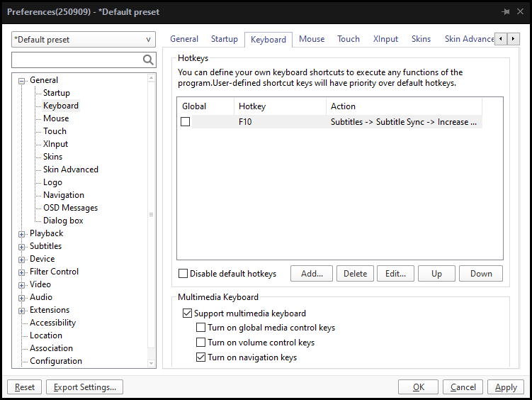Toggle Global checkbox for F10 hotkey
The height and width of the screenshot is (400, 532).
(x=186, y=121)
